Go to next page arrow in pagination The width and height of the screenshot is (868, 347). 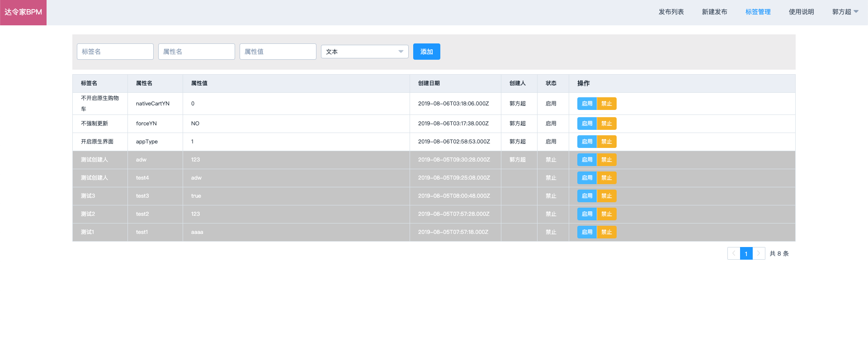point(759,253)
